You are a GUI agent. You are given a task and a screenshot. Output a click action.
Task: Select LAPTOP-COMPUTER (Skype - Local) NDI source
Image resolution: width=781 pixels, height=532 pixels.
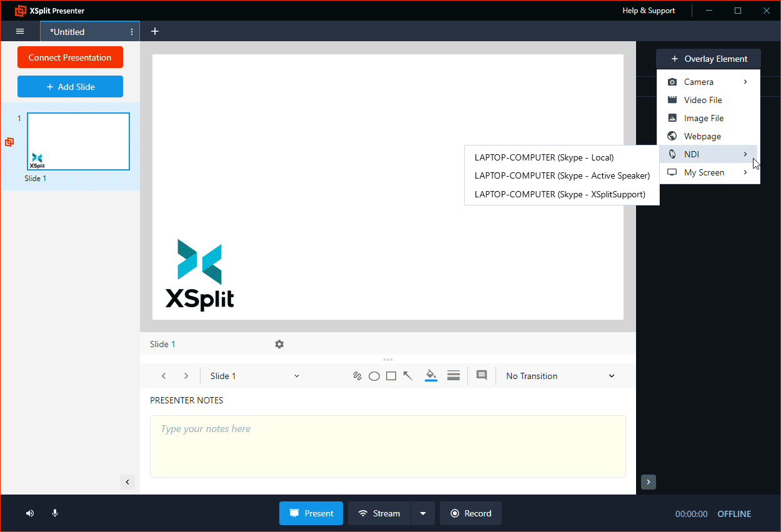tap(562, 157)
